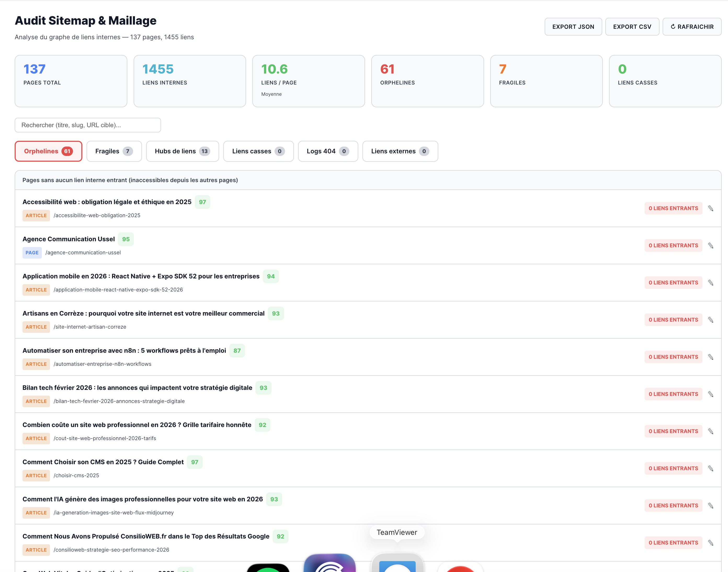Switch to the 'Hubs de liens' tab
The width and height of the screenshot is (728, 572).
183,151
